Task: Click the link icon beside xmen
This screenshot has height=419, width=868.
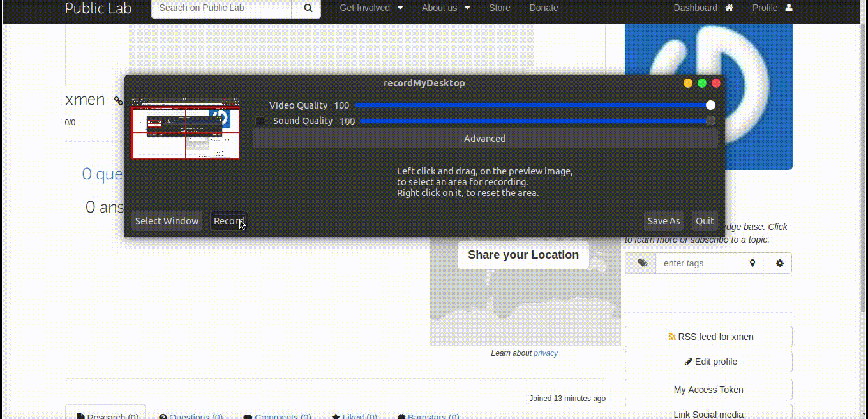Action: 118,100
